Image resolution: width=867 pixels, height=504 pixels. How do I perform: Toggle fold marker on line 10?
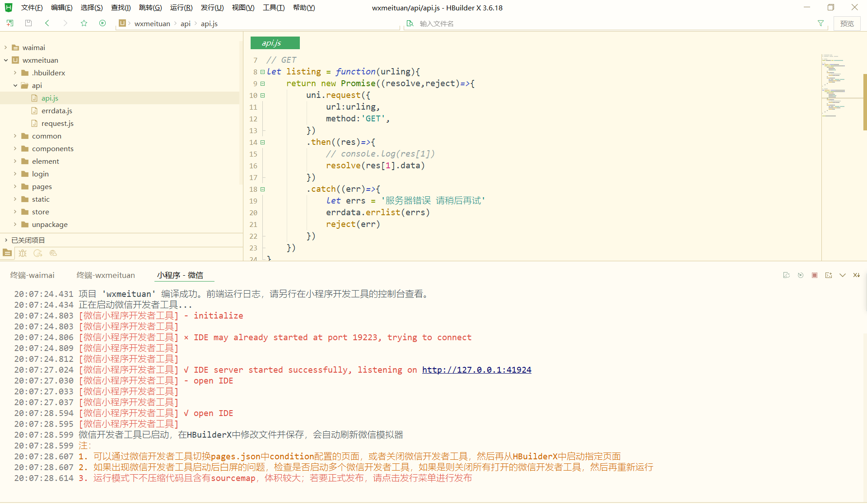263,95
